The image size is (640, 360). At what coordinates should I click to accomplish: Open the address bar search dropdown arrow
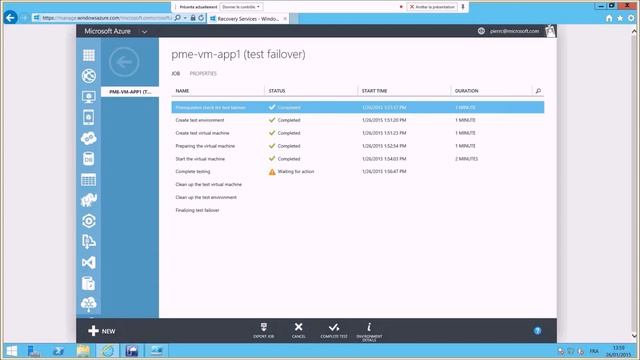[185, 18]
